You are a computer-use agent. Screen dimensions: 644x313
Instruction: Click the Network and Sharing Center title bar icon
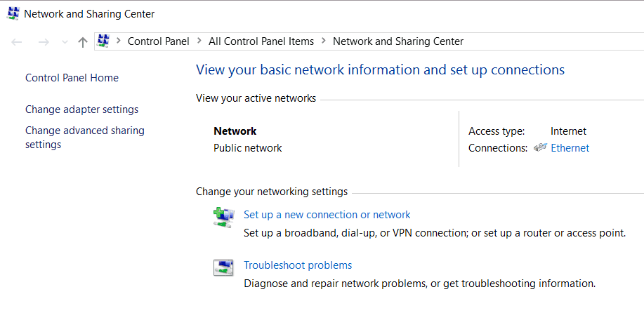tap(13, 13)
